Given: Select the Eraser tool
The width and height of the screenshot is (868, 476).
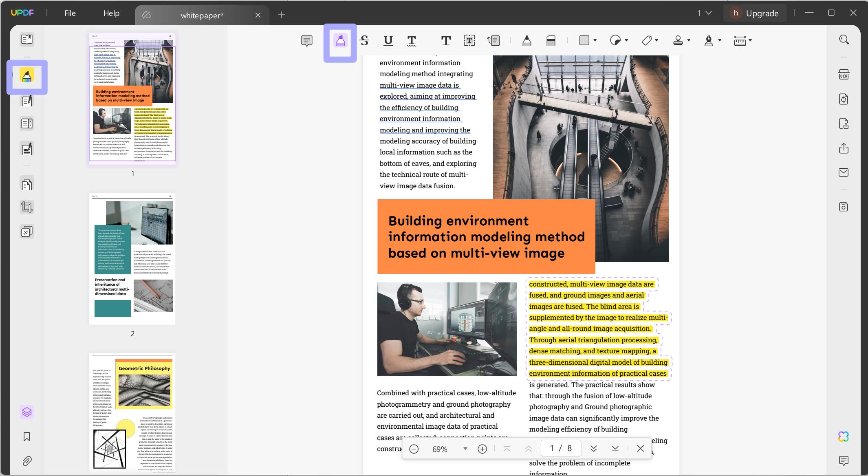Looking at the screenshot, I should tap(551, 41).
